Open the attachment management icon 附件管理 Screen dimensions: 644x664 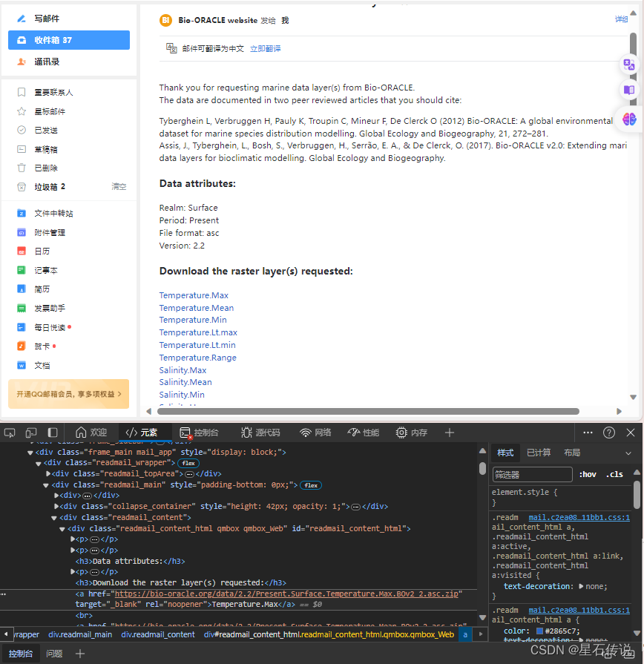point(22,232)
